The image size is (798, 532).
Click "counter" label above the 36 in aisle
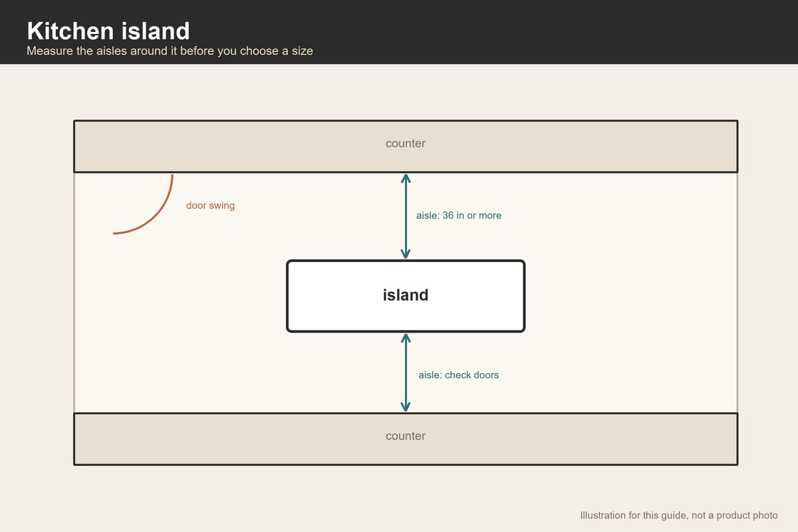tap(406, 144)
